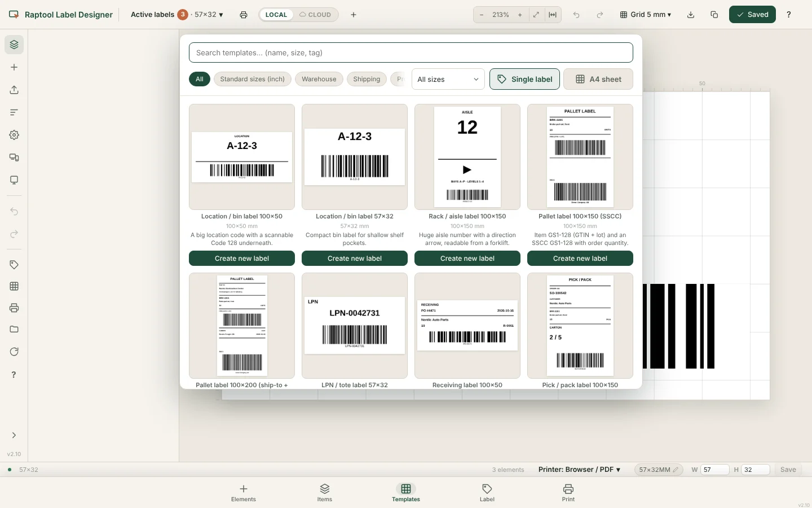
Task: Open the settings gear in left sidebar
Action: [x=14, y=135]
